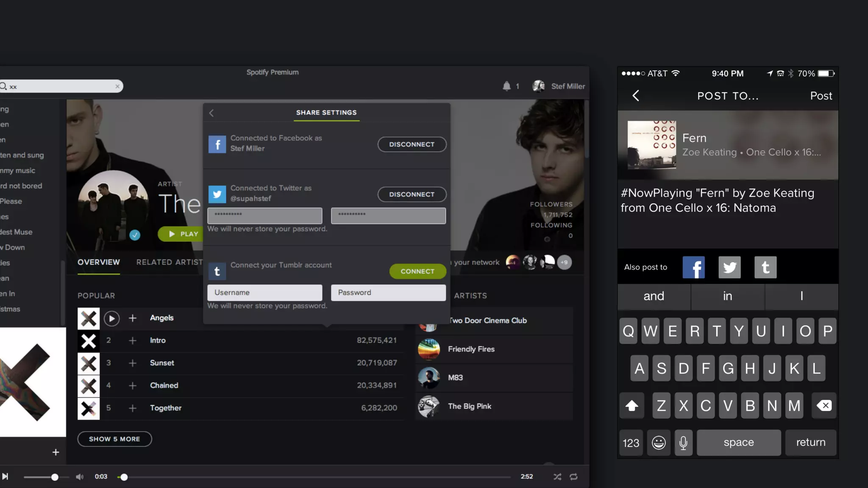
Task: Open the notifications bell icon
Action: (x=506, y=86)
